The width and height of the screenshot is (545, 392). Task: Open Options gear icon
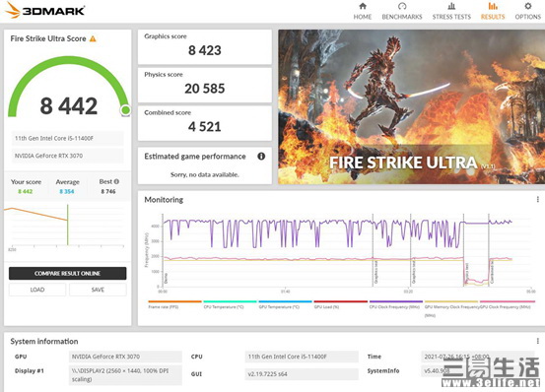click(528, 6)
